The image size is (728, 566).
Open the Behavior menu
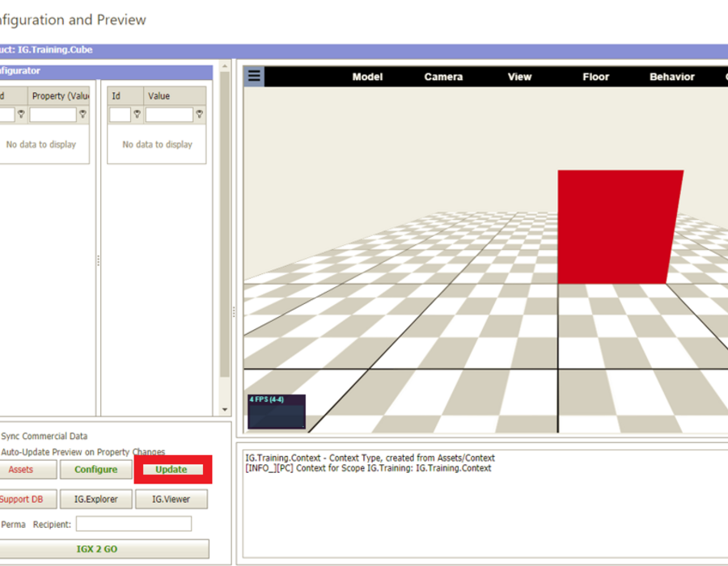point(672,77)
